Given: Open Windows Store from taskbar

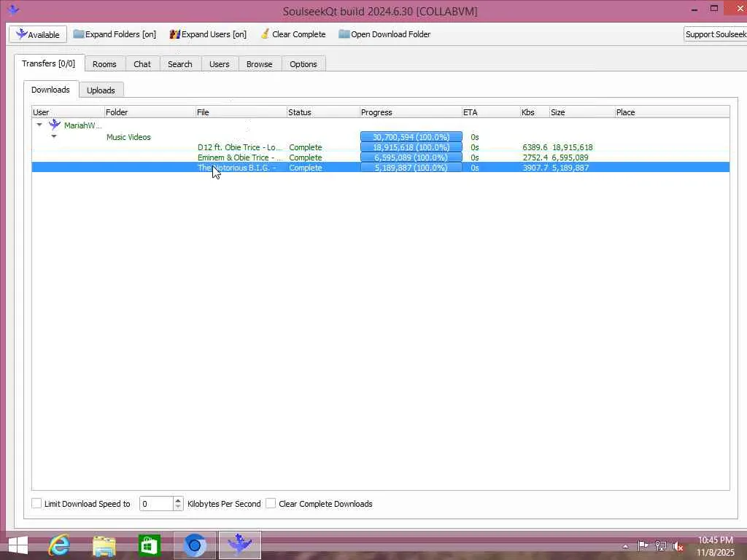Looking at the screenshot, I should click(x=149, y=545).
